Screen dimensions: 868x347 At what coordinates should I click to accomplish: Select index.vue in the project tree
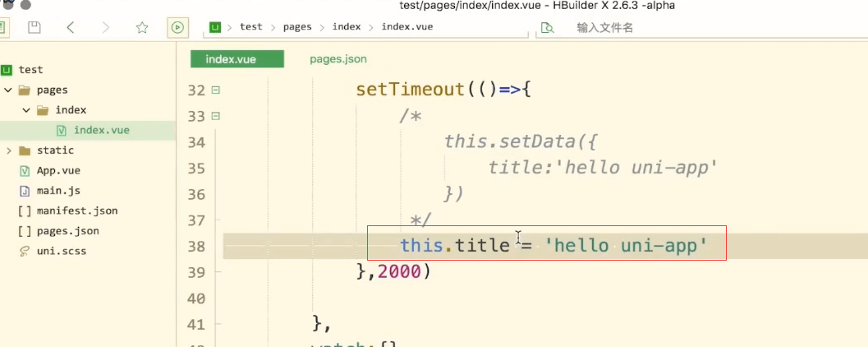click(x=88, y=131)
